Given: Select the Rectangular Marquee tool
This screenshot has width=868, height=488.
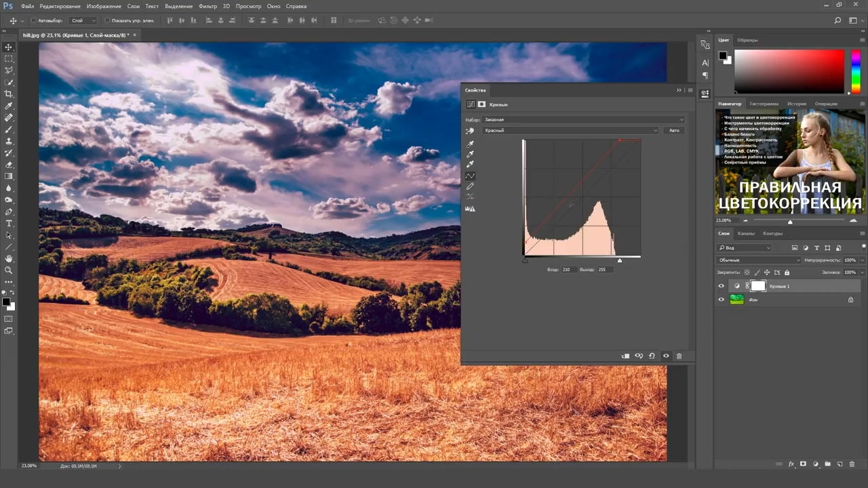Looking at the screenshot, I should point(9,59).
